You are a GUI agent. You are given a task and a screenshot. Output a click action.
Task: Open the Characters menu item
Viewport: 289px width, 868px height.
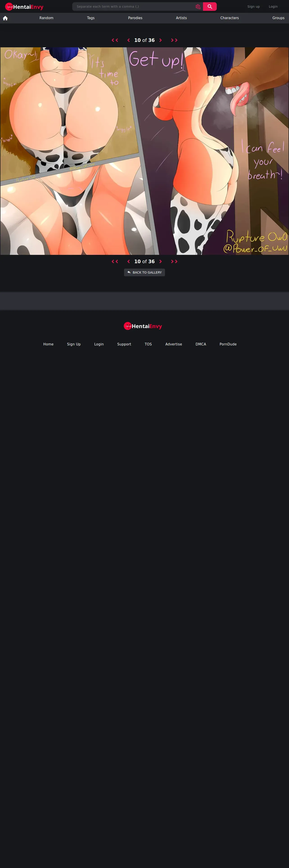pyautogui.click(x=229, y=18)
